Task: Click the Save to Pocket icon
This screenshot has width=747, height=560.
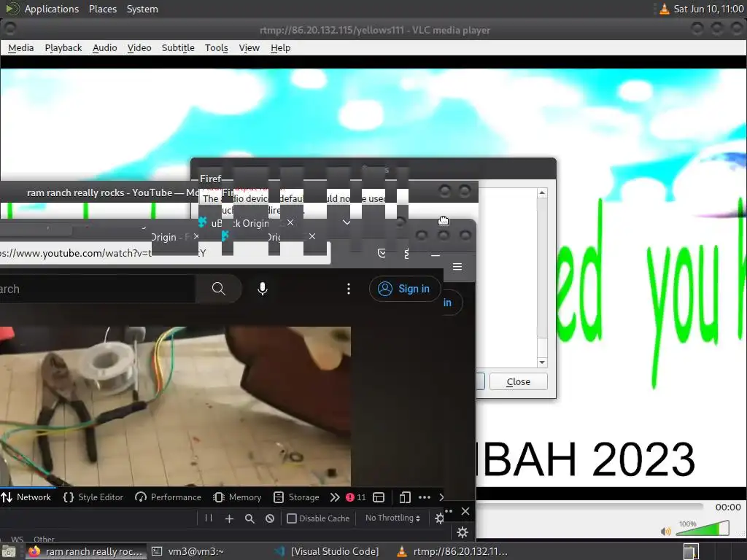Action: tap(382, 253)
